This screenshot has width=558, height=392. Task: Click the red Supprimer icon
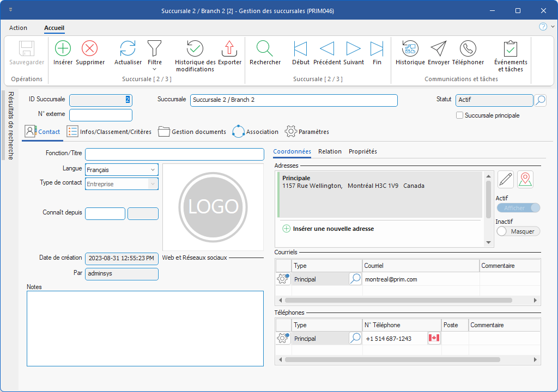(x=89, y=48)
